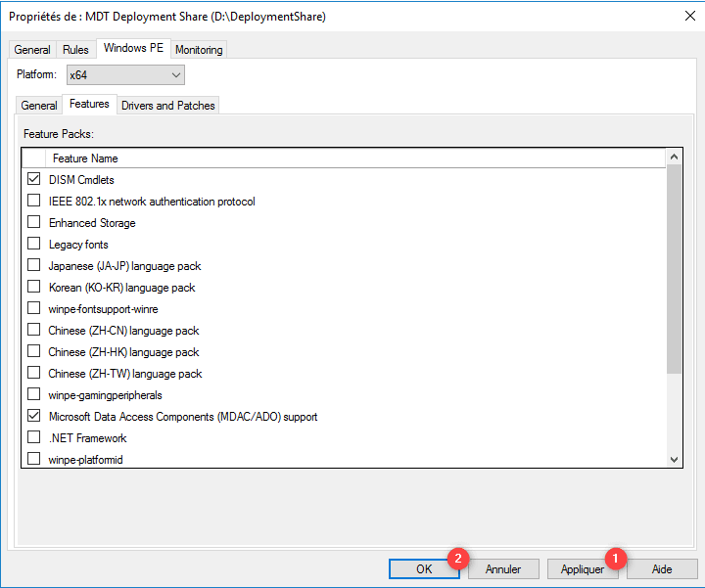Image resolution: width=705 pixels, height=588 pixels.
Task: Toggle the winpe-platformid checkbox
Action: point(33,459)
